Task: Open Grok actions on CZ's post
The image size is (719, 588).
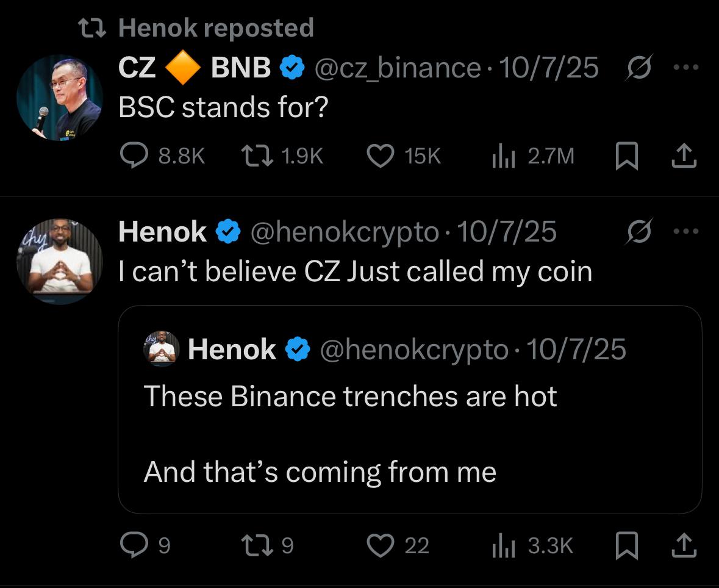Action: 639,68
